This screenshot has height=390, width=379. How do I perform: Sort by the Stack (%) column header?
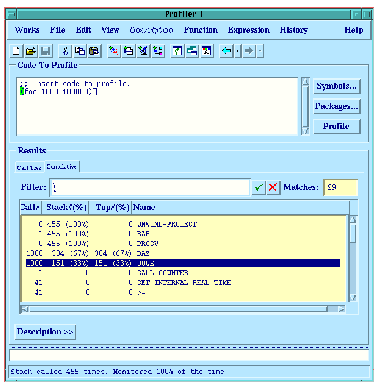click(66, 207)
